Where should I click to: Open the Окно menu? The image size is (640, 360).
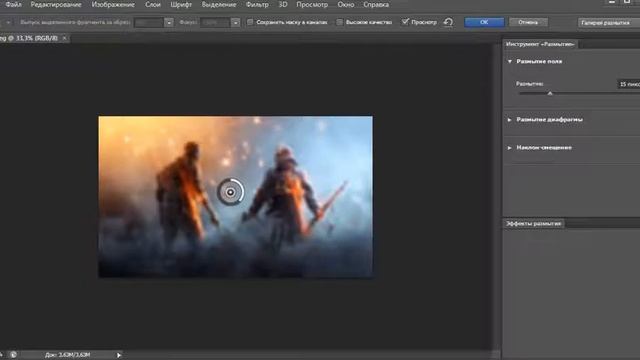click(346, 5)
